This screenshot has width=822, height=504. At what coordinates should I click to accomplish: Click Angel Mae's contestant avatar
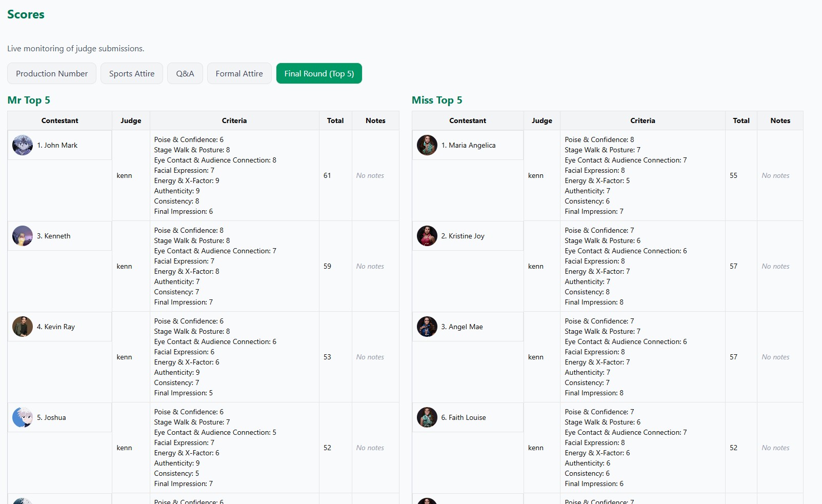pos(427,327)
